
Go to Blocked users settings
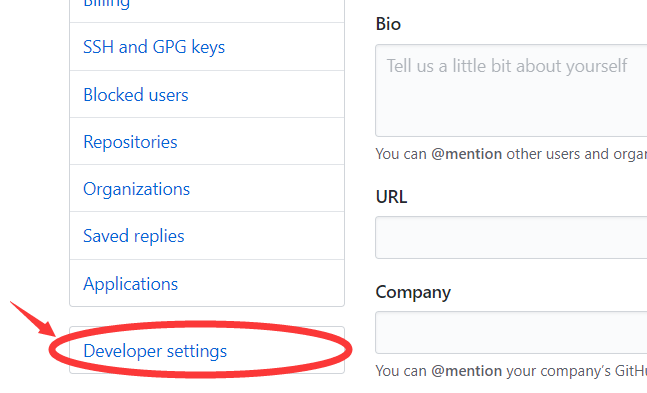(207, 94)
